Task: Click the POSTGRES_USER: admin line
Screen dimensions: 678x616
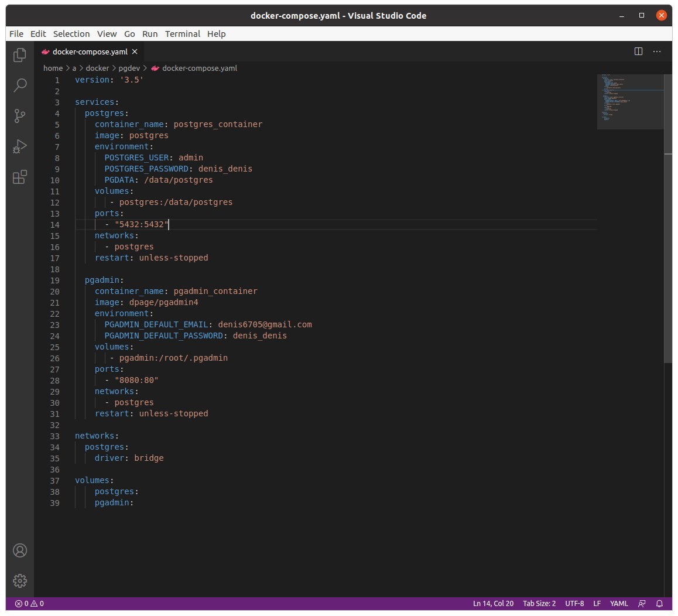Action: [x=153, y=158]
